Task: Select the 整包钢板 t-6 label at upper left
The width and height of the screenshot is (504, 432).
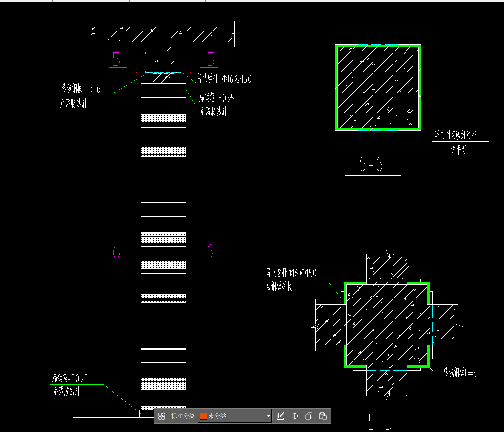Action: click(x=81, y=88)
